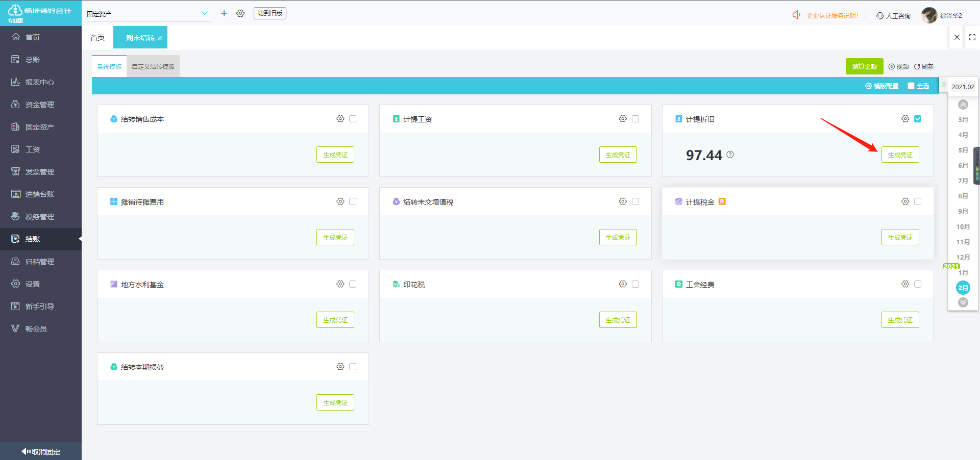Click the green 测算金额 button

coord(864,67)
